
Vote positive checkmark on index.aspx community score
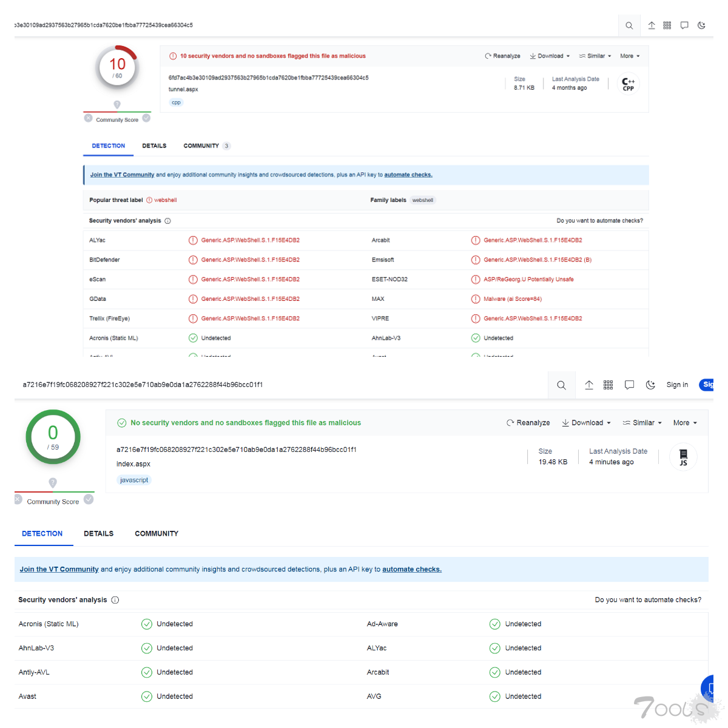pyautogui.click(x=89, y=499)
